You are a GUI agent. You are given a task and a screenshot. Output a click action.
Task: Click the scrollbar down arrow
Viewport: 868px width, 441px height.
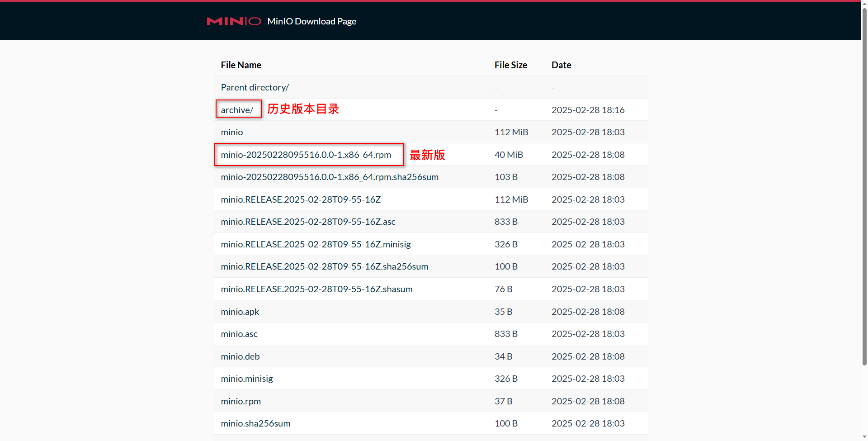point(864,437)
